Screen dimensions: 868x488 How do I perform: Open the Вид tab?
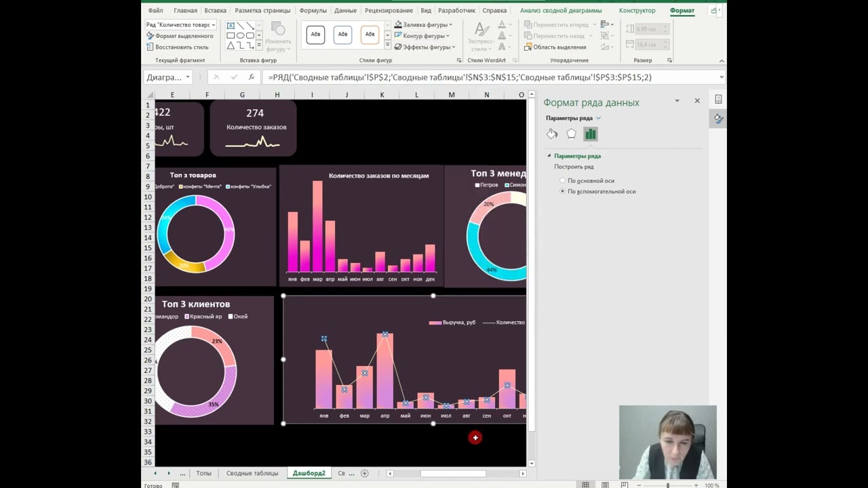click(426, 11)
